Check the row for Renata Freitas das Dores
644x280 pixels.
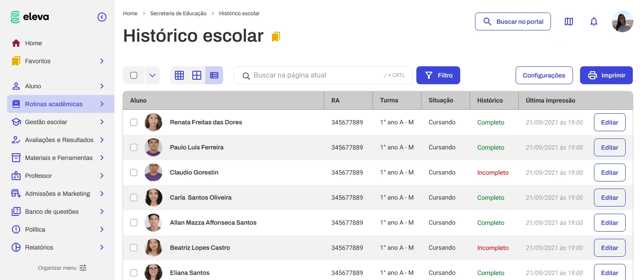coord(134,122)
